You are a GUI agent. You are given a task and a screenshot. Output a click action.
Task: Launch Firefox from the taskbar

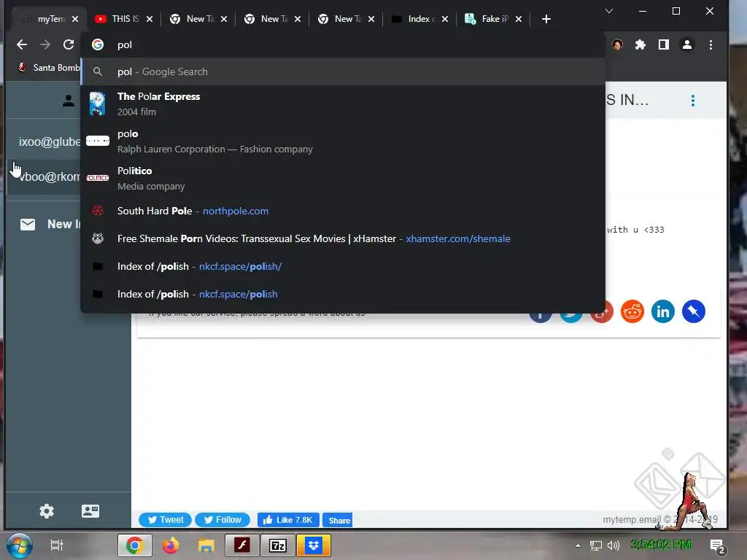pos(170,545)
